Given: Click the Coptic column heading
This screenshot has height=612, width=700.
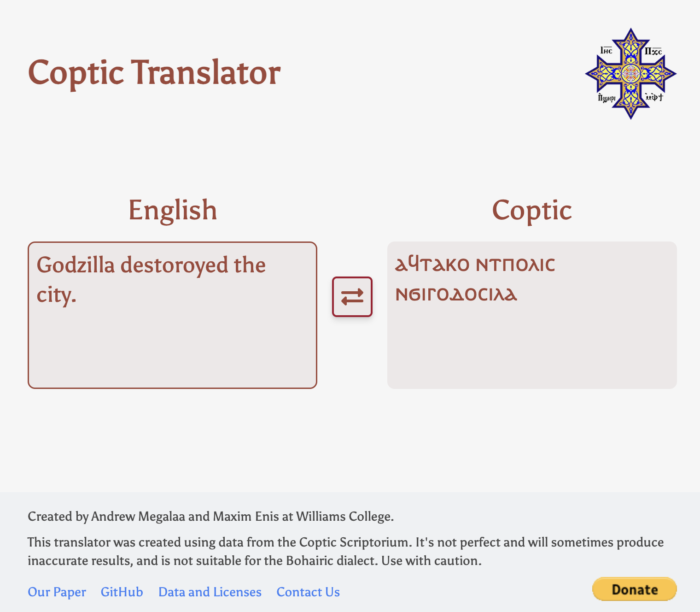Looking at the screenshot, I should point(532,210).
